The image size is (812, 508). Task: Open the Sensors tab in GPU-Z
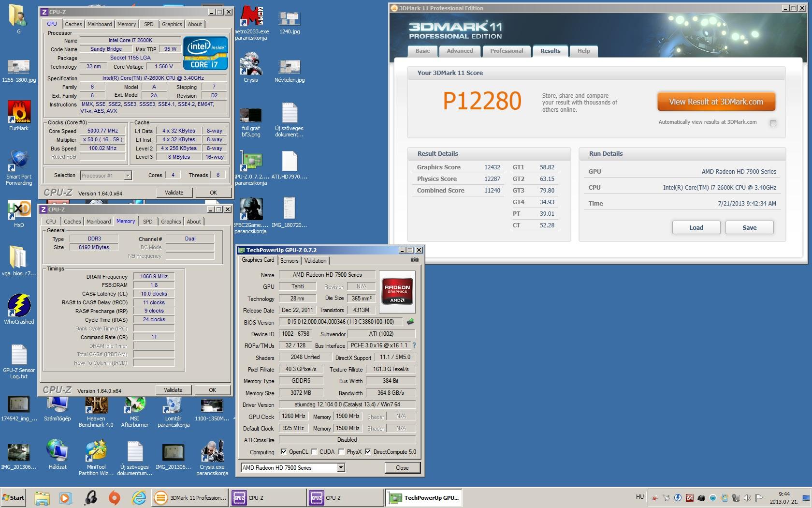(x=290, y=260)
